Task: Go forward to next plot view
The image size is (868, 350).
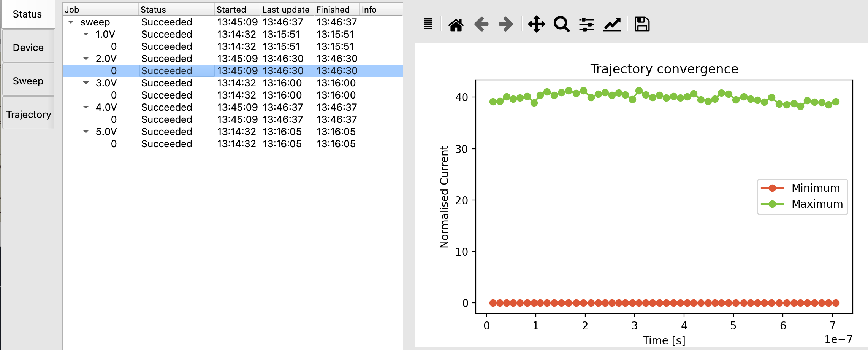Action: coord(506,24)
